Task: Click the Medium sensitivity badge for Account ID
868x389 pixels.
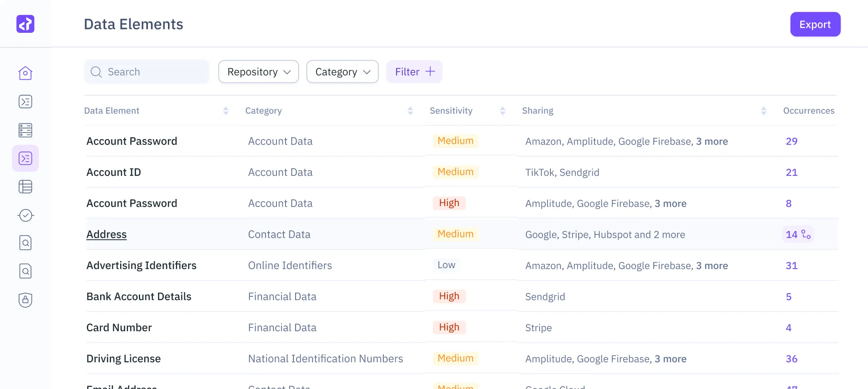Action: point(455,172)
